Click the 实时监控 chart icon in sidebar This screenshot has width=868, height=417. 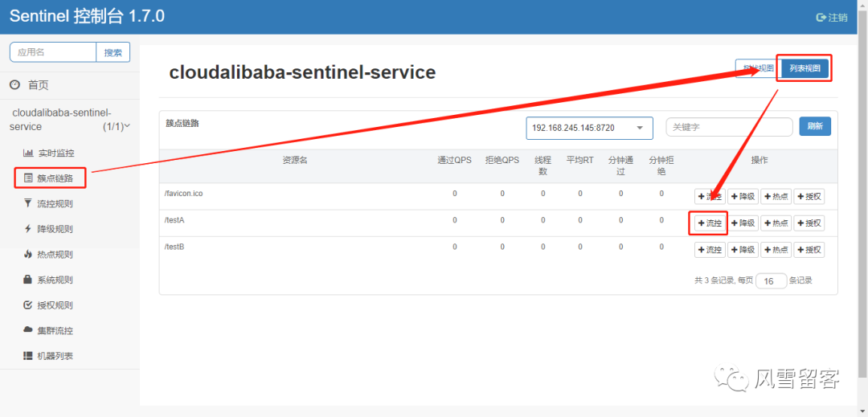click(x=27, y=153)
